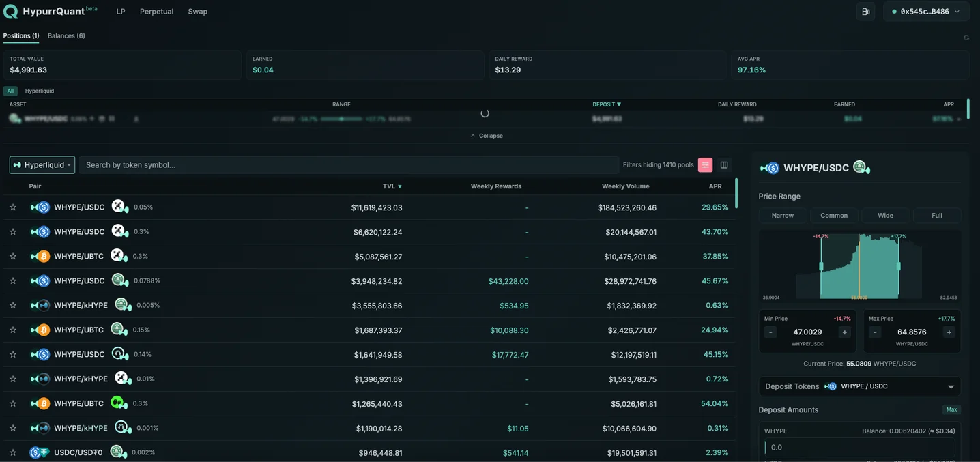Click the pair icon in WHYPE/USDC panel header
This screenshot has height=462, width=980.
[x=770, y=168]
